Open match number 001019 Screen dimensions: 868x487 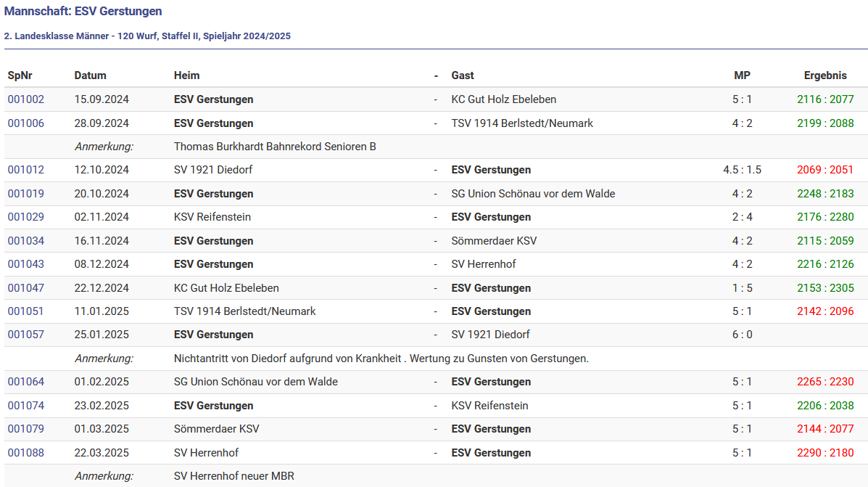[26, 194]
